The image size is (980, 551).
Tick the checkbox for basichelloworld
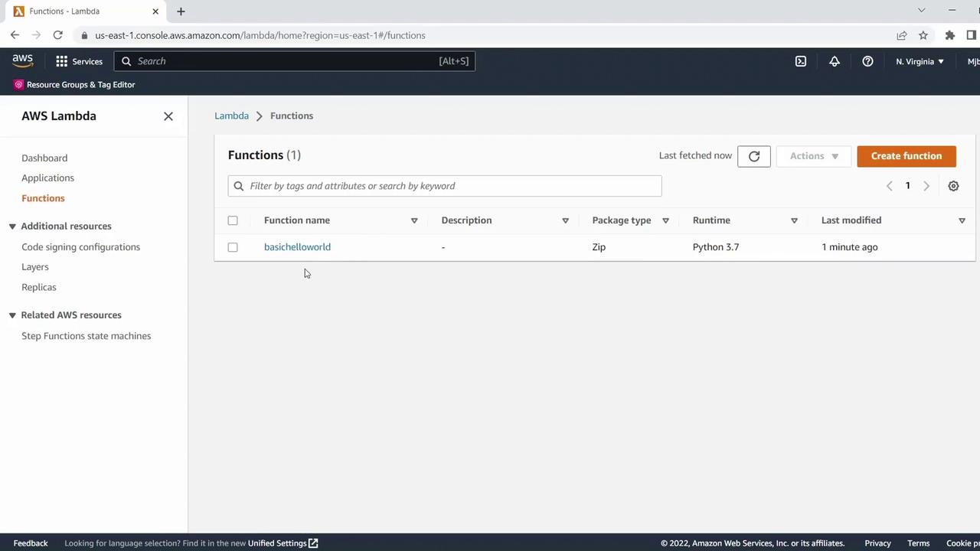[233, 247]
